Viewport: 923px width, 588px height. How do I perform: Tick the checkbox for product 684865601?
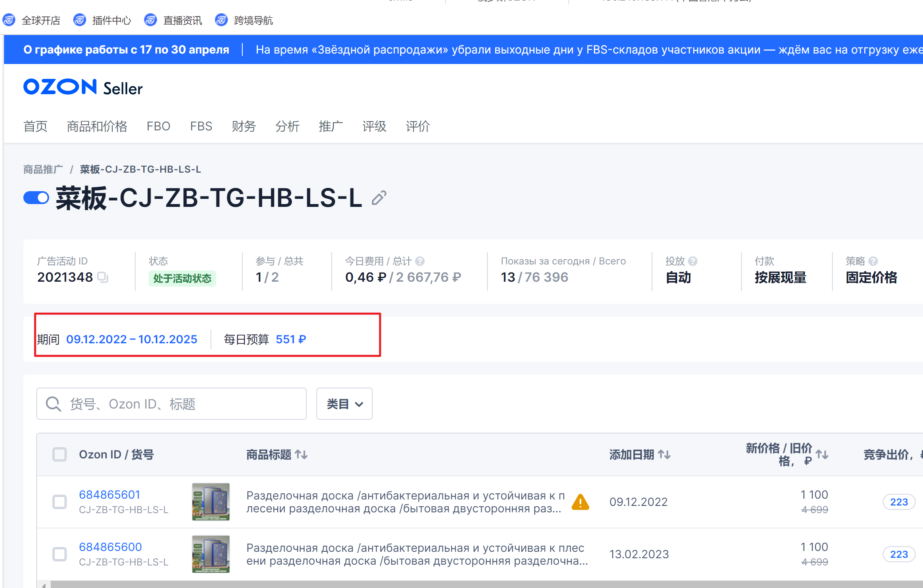[x=60, y=502]
